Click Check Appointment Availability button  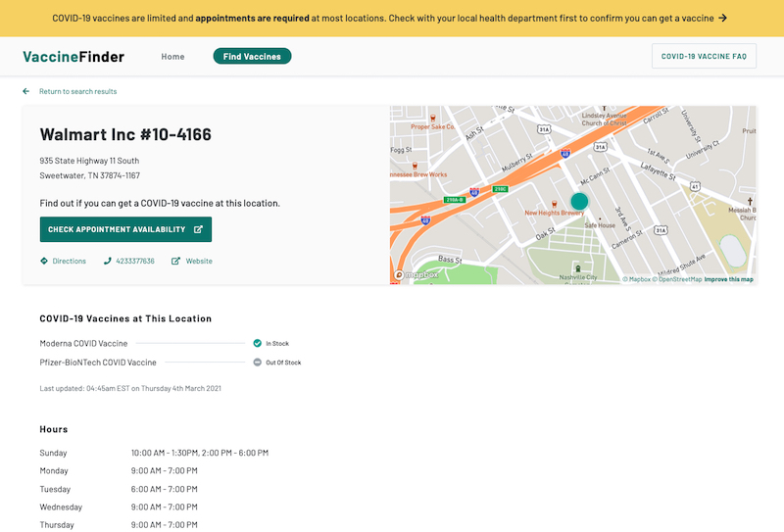click(x=125, y=229)
